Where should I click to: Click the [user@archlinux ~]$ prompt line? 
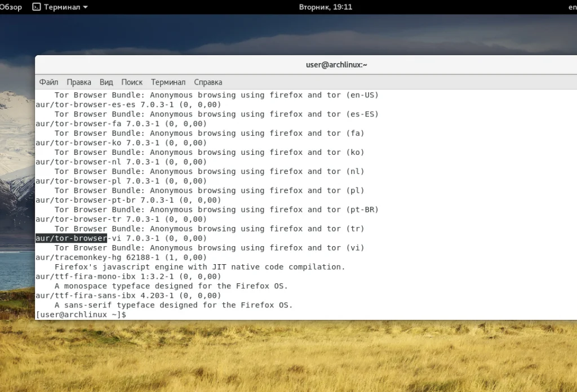click(x=81, y=315)
